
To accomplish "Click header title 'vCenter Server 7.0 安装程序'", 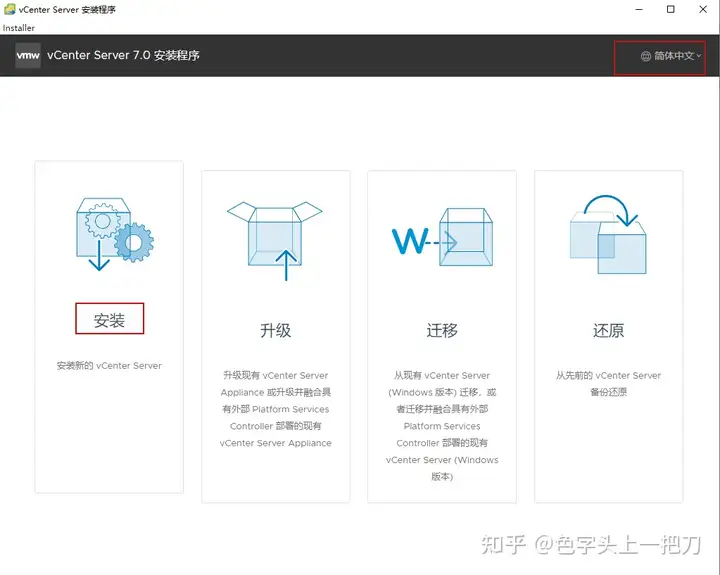I will coord(123,56).
